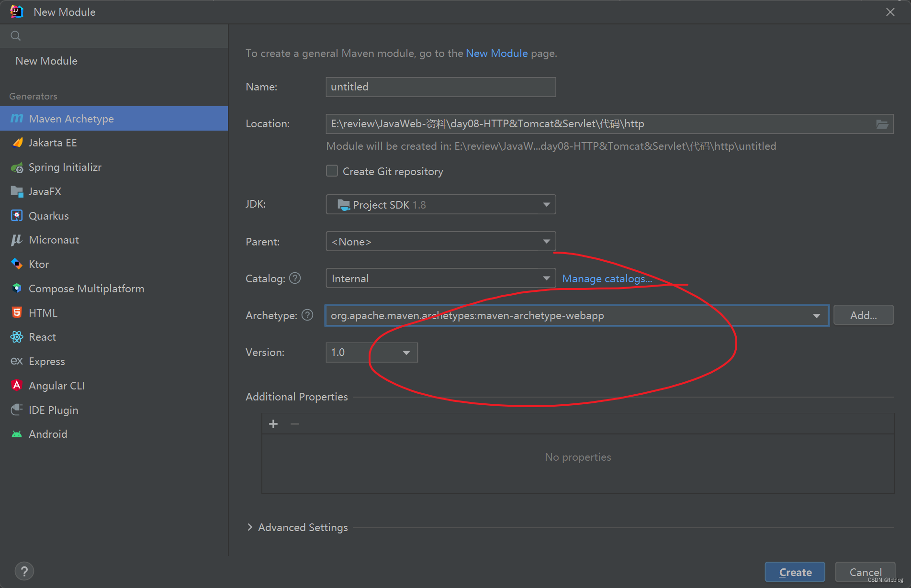Click the JavaFX folder icon
This screenshot has width=911, height=588.
[x=17, y=191]
